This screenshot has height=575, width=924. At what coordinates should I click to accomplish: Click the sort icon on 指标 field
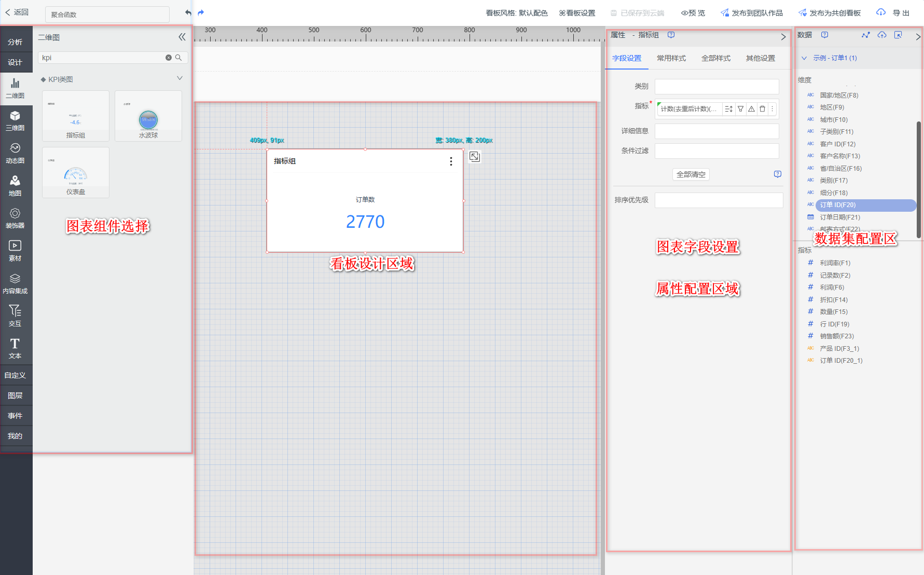[x=728, y=109]
